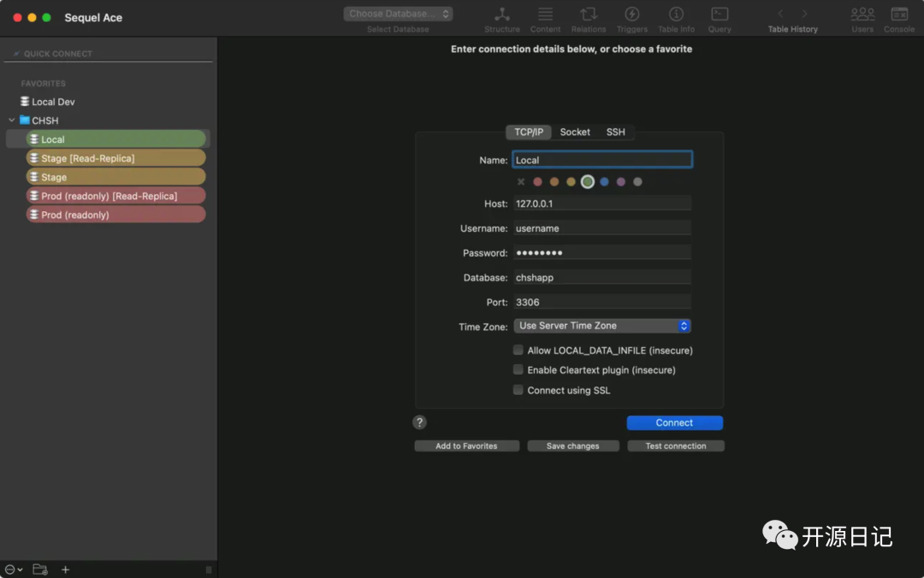Open the Table Info view
Viewport: 924px width, 578px height.
point(676,19)
